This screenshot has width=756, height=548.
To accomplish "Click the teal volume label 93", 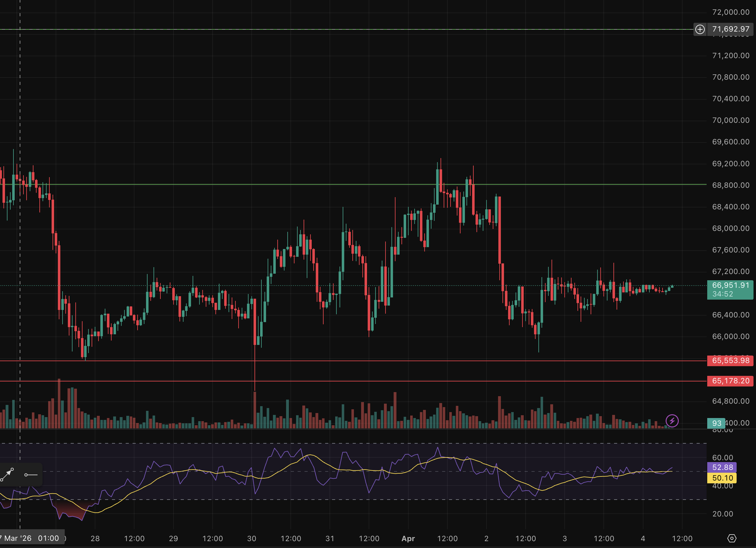I will click(x=716, y=423).
